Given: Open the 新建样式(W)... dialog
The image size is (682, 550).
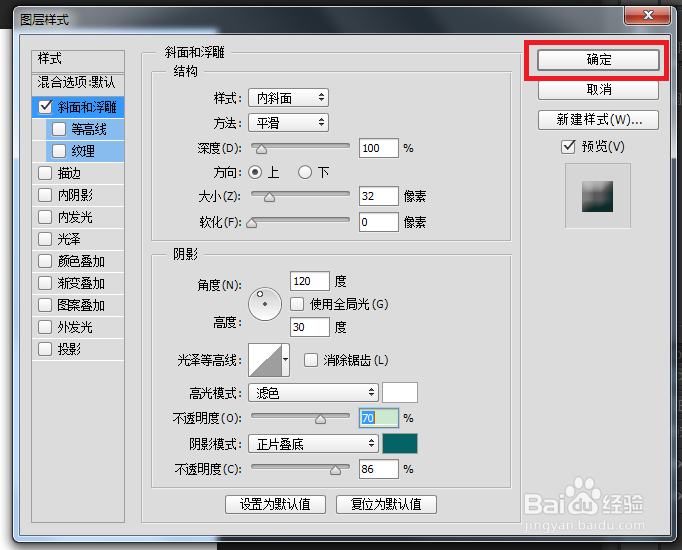Looking at the screenshot, I should 598,120.
